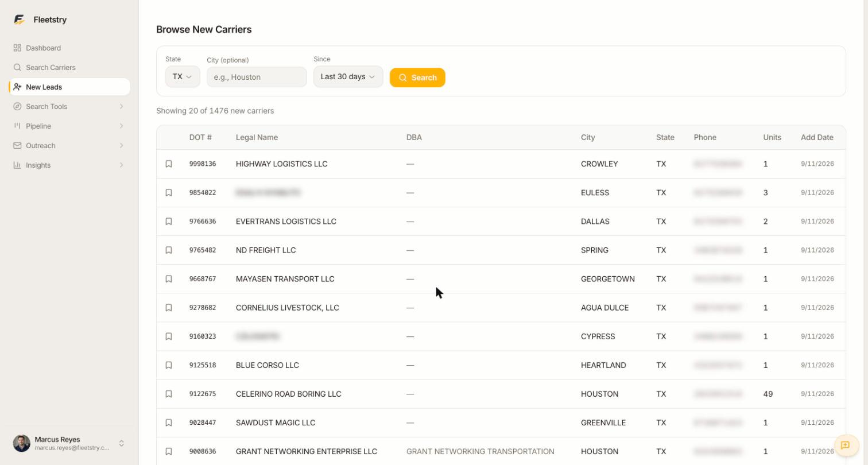
Task: Click DOT number 9122675
Action: point(203,394)
